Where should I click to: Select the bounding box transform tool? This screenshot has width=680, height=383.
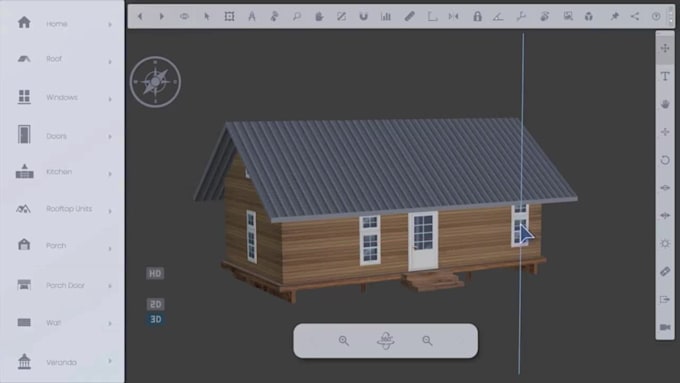pyautogui.click(x=229, y=16)
